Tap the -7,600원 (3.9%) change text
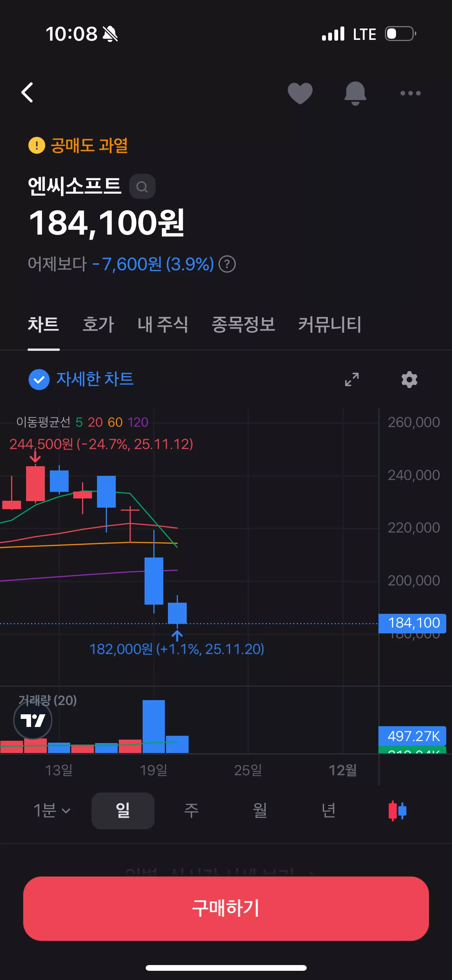Image resolution: width=452 pixels, height=980 pixels. point(153,264)
